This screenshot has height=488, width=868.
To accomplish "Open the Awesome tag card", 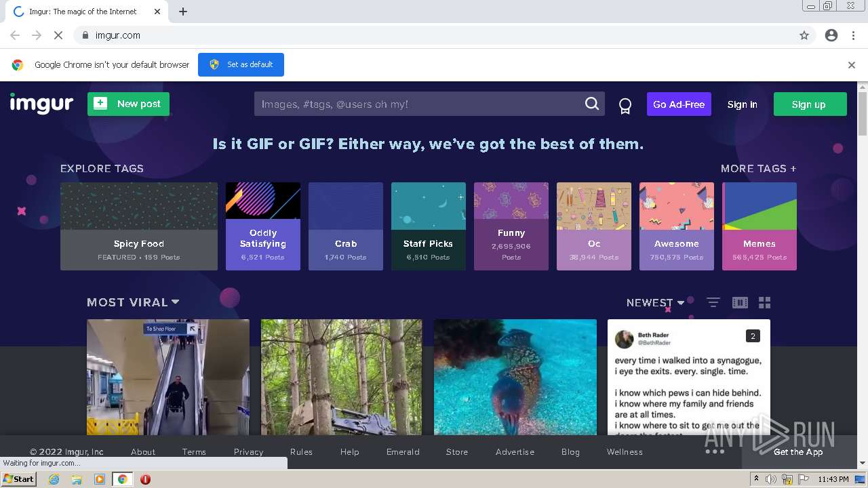I will (x=677, y=226).
